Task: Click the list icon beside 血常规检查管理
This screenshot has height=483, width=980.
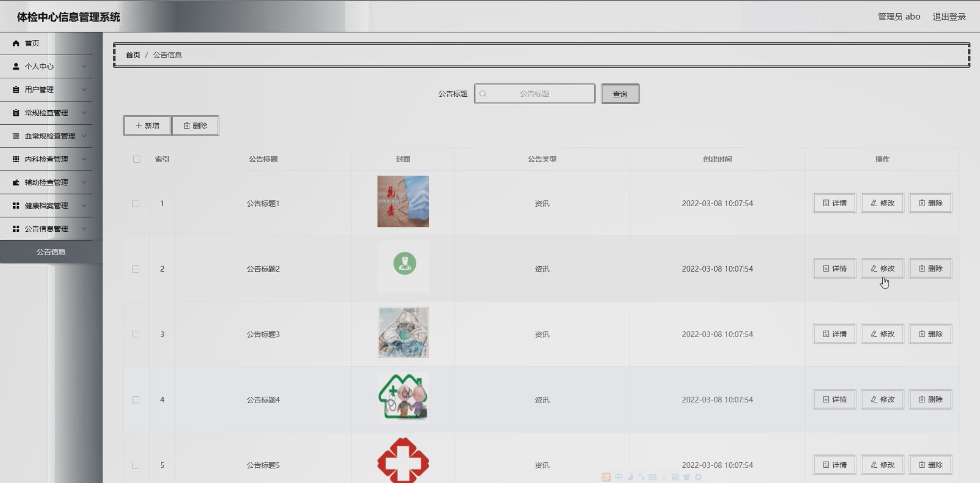Action: click(x=16, y=136)
